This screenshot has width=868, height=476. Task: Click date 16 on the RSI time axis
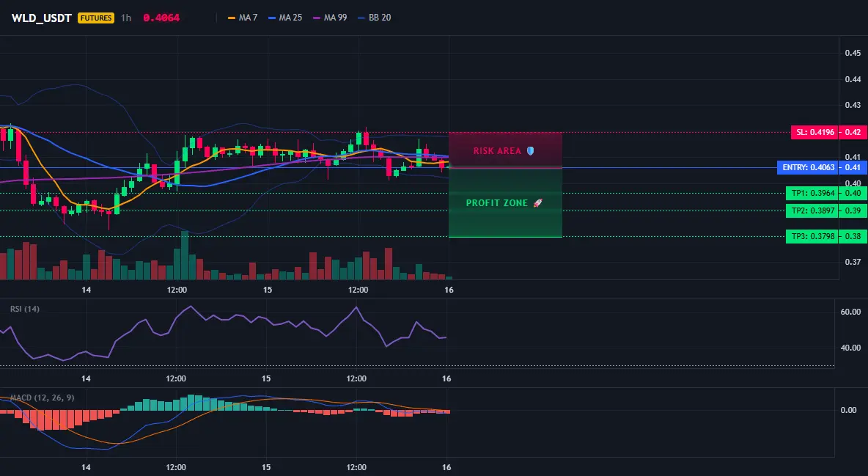(x=446, y=378)
